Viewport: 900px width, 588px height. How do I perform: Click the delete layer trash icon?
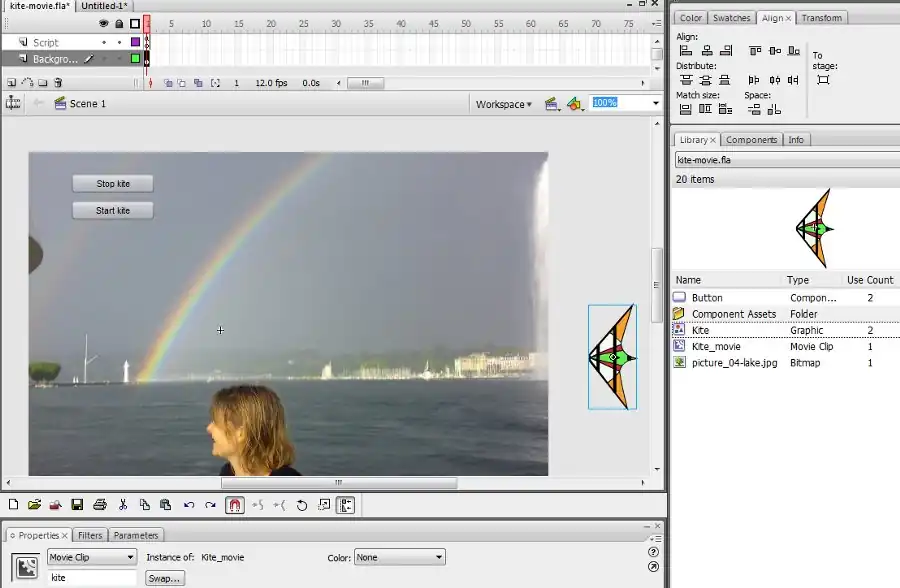[x=58, y=83]
